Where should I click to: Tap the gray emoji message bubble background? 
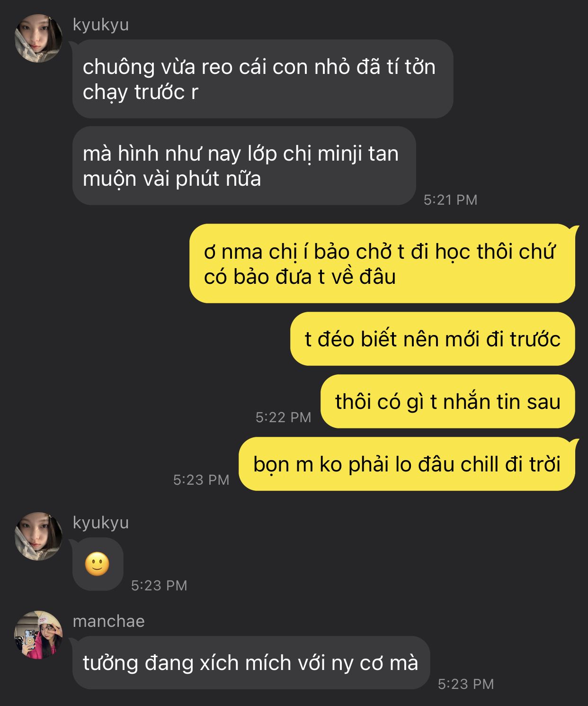click(x=98, y=564)
